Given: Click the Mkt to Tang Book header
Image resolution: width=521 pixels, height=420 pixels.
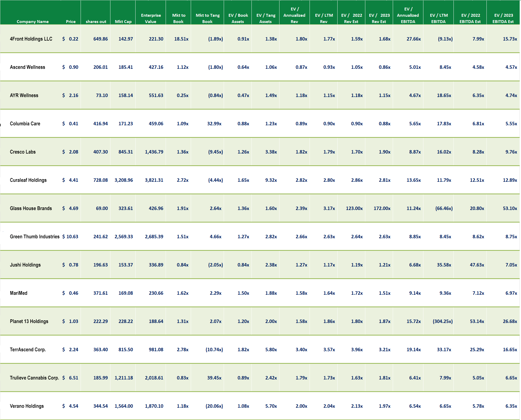Looking at the screenshot, I should [x=208, y=18].
